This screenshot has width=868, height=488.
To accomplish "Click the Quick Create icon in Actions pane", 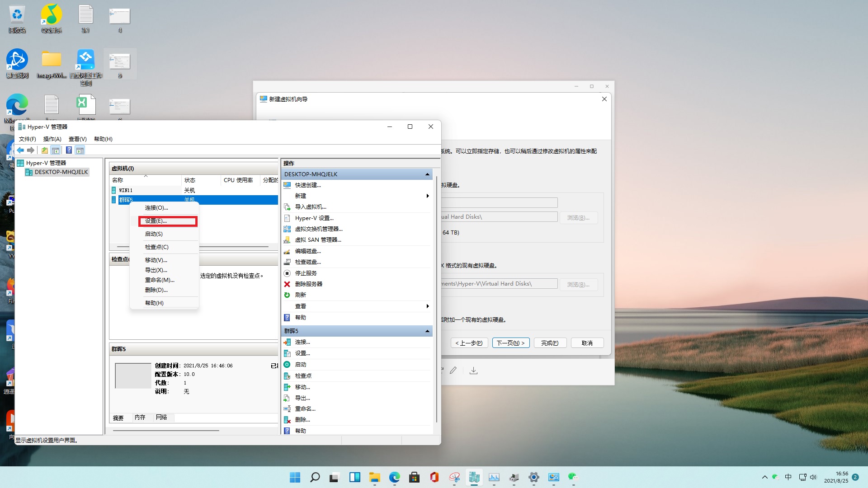I will 287,185.
